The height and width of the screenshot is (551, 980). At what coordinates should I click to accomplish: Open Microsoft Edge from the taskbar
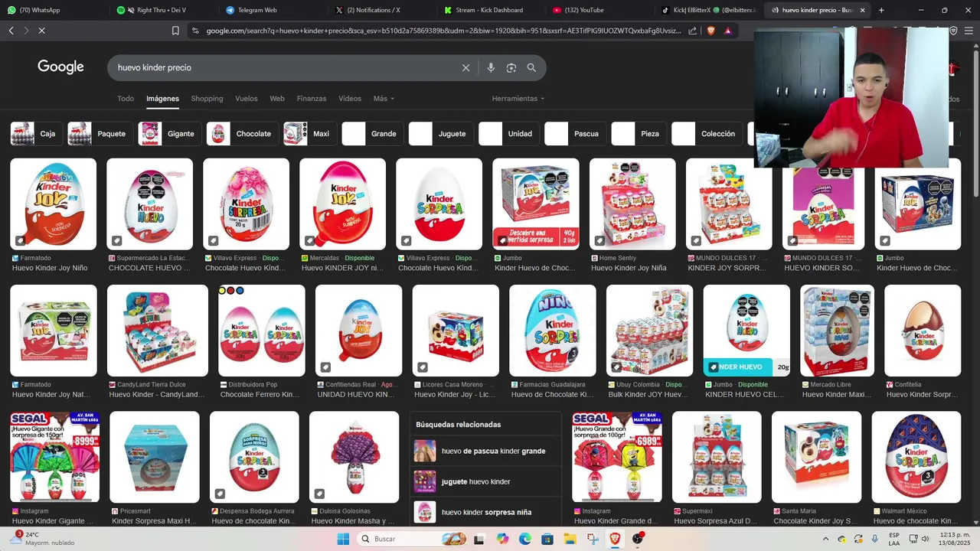(x=524, y=539)
